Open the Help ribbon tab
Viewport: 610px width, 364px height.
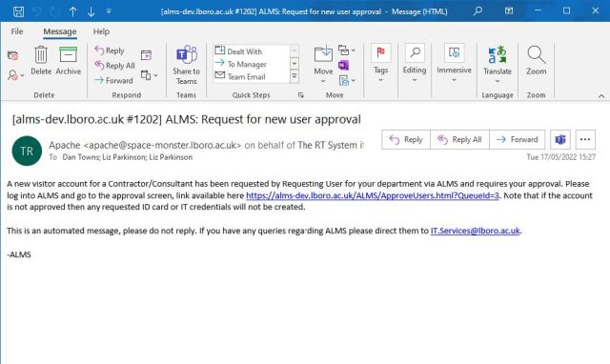[101, 31]
